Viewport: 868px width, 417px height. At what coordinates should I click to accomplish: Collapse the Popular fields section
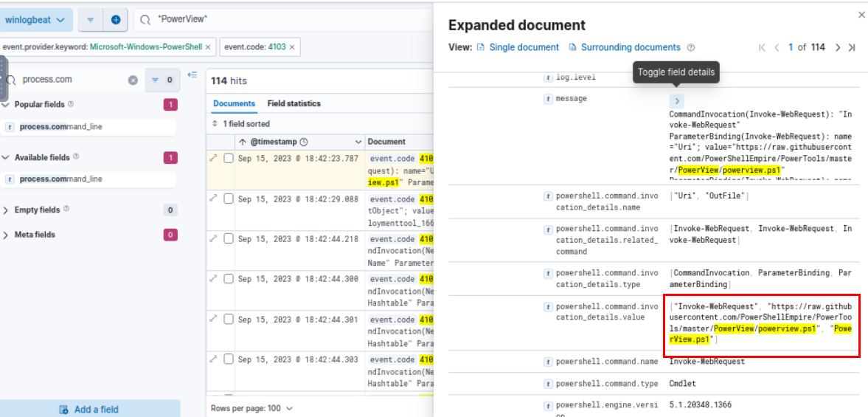7,105
